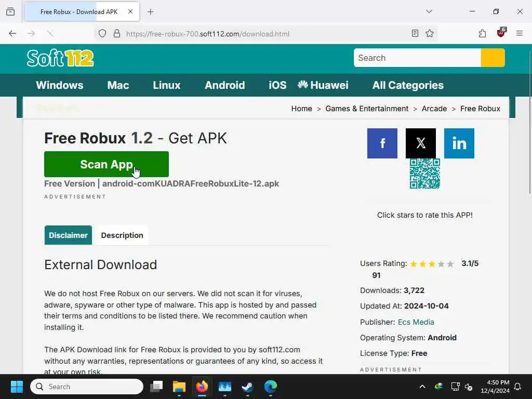
Task: Open publisher Ecs Media link
Action: coord(416,322)
